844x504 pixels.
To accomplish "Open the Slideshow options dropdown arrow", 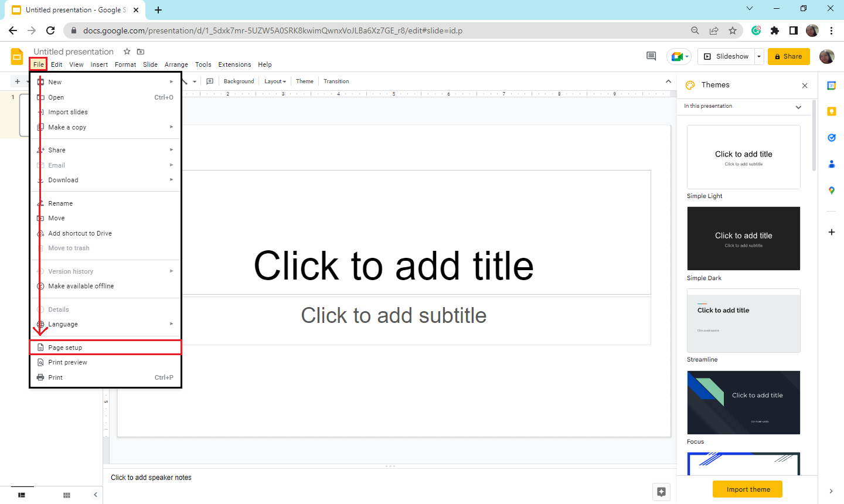I will tap(758, 56).
